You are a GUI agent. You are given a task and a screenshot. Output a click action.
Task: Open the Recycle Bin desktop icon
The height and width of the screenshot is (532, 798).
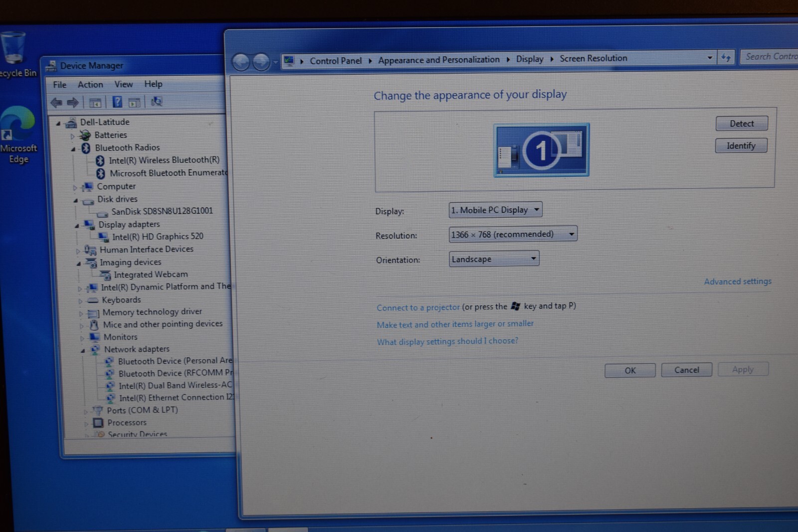[14, 54]
